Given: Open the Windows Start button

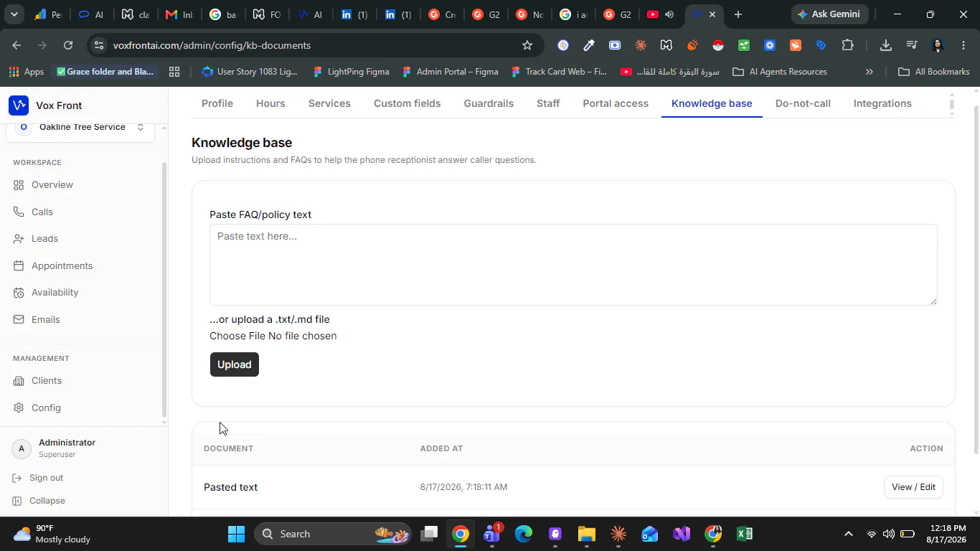Looking at the screenshot, I should click(236, 534).
